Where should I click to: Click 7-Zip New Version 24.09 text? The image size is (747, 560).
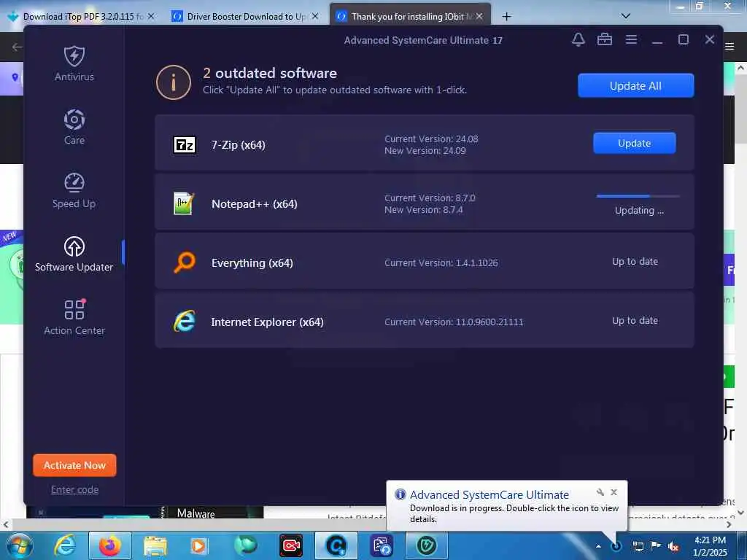[x=425, y=150]
